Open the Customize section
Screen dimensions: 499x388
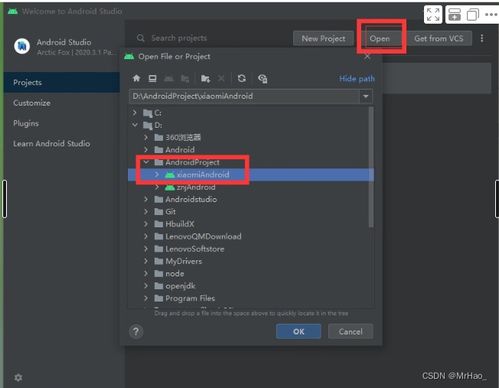32,103
